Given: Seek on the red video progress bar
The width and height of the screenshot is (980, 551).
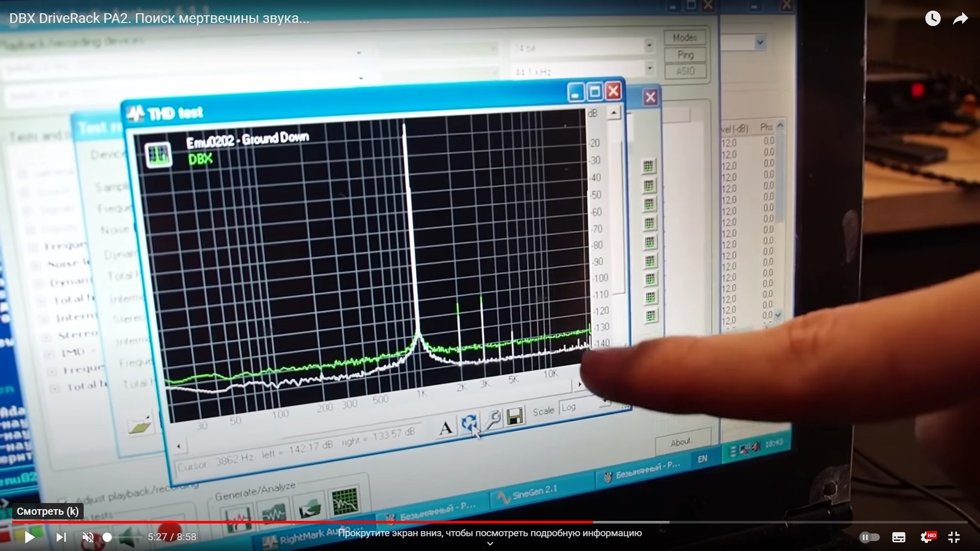Looking at the screenshot, I should coord(306,522).
